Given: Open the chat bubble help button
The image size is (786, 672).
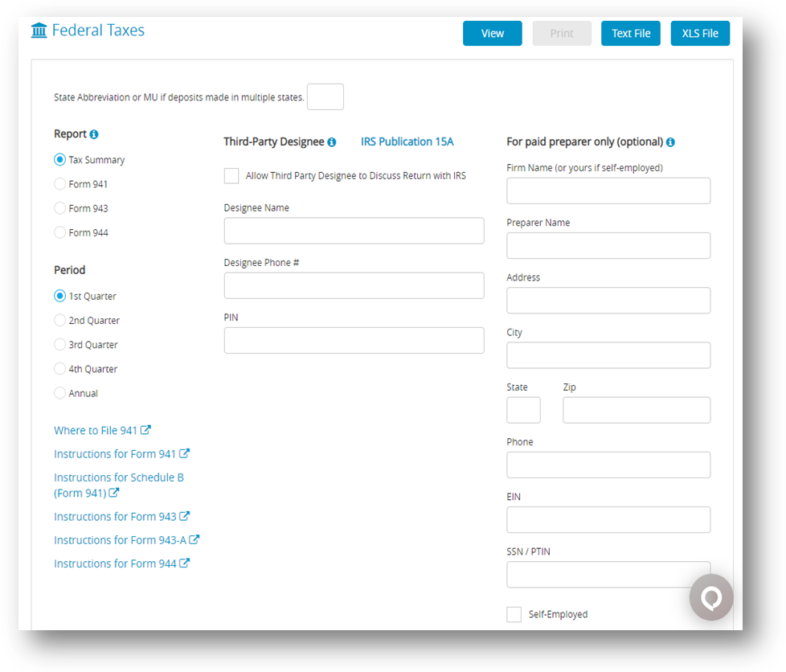Looking at the screenshot, I should click(x=710, y=597).
